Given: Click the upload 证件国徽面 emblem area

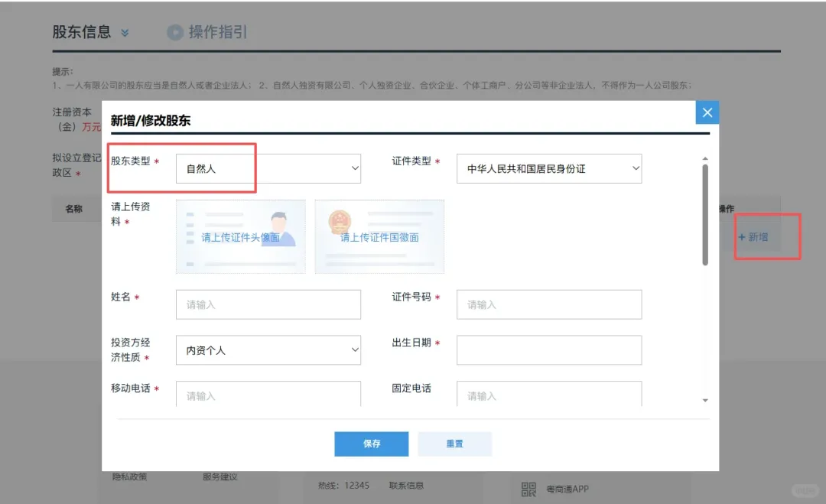Looking at the screenshot, I should pos(379,236).
